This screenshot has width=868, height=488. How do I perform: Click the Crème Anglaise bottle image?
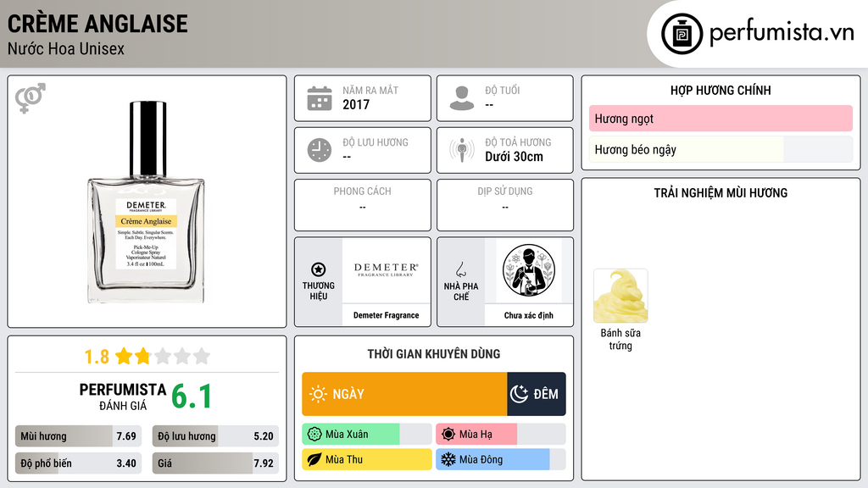(146, 202)
